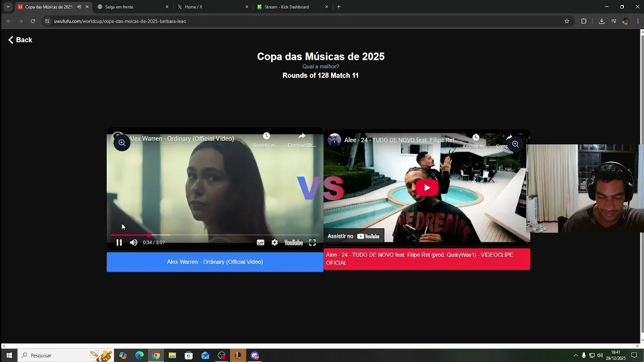Click Assistir no YouTube button
The width and height of the screenshot is (644, 362).
point(354,236)
